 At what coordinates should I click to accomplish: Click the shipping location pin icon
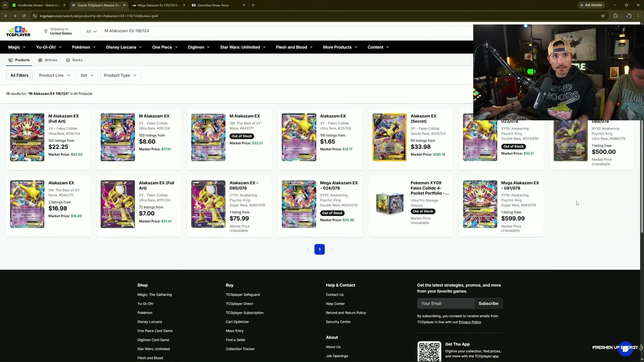pyautogui.click(x=46, y=31)
